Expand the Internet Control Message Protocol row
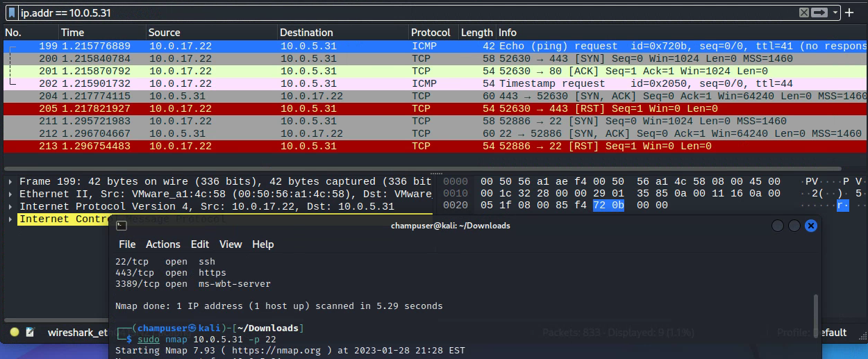 (x=10, y=219)
